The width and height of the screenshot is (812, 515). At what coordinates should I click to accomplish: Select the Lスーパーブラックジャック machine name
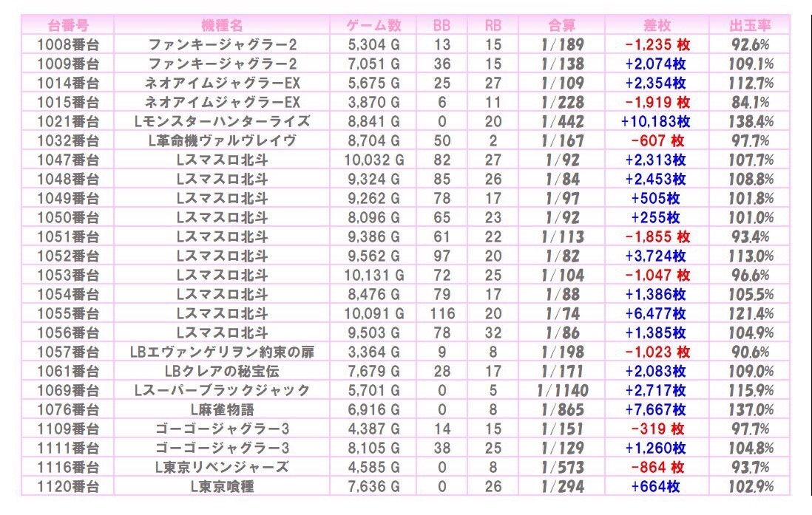point(223,390)
